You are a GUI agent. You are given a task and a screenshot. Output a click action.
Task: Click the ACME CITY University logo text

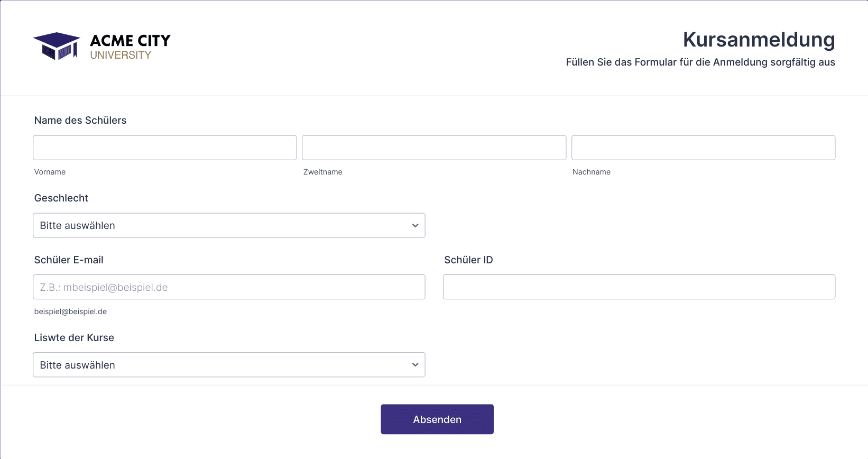[x=130, y=47]
